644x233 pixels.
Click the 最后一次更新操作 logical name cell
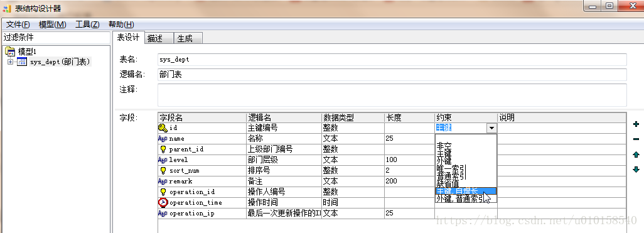(x=284, y=214)
